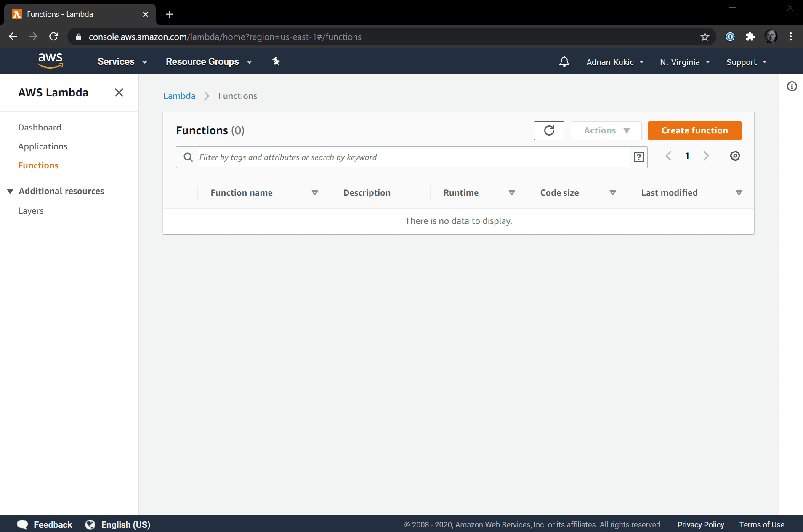Open the Adnan Kukic account menu
The image size is (803, 532).
point(615,62)
